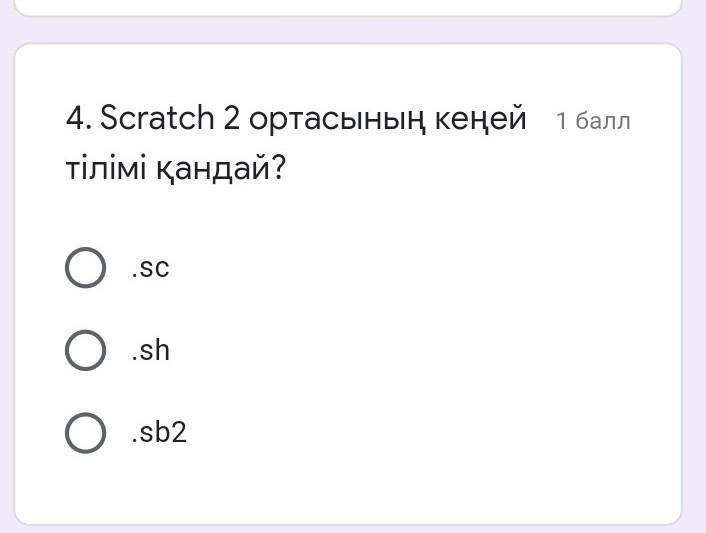Screen dimensions: 706x533
Task: Click purple gap between the two cards
Action: (x=348, y=30)
